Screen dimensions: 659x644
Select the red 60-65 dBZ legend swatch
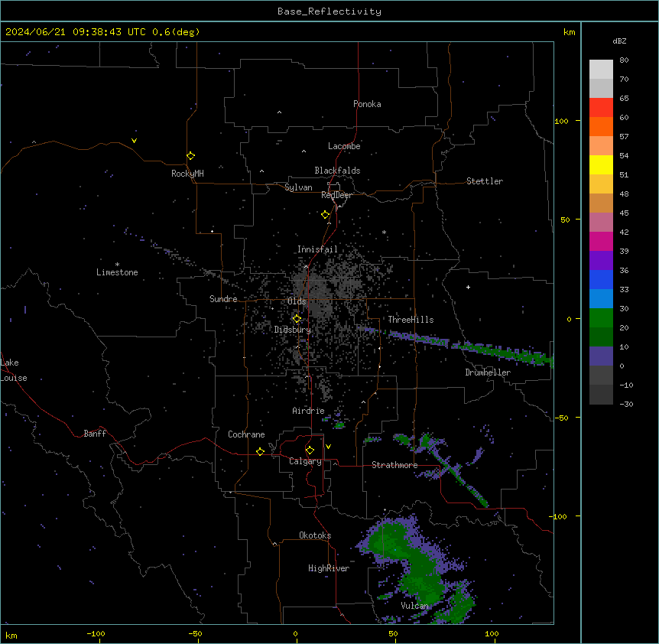click(x=601, y=108)
